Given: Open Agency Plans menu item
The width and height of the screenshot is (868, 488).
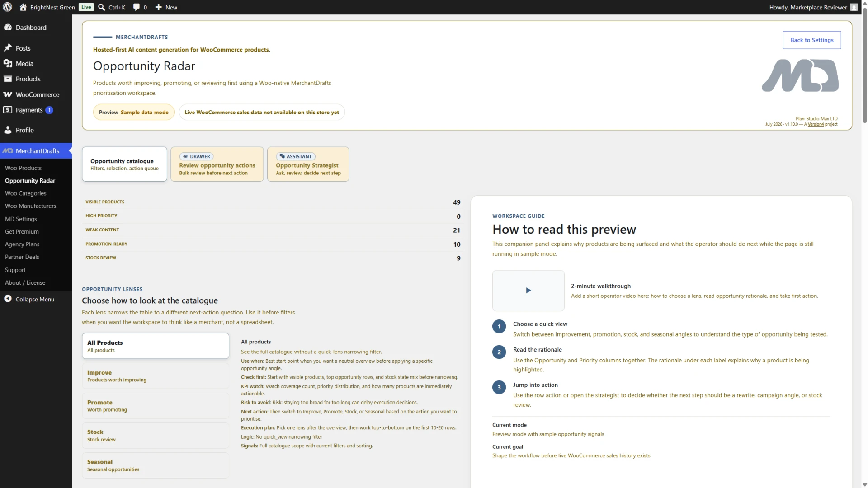Looking at the screenshot, I should 22,244.
